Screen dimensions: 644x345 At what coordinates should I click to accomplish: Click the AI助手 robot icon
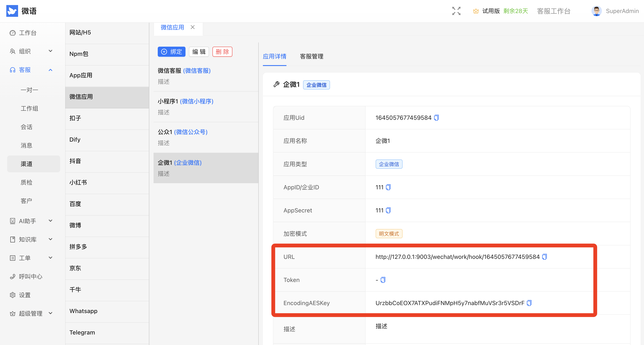coord(12,221)
